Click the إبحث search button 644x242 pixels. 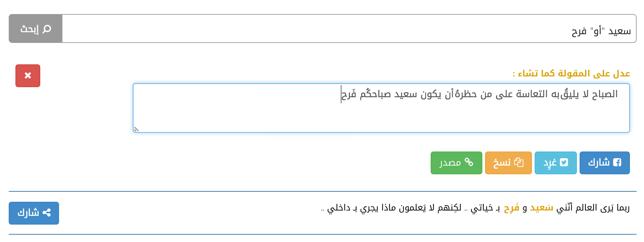point(36,28)
